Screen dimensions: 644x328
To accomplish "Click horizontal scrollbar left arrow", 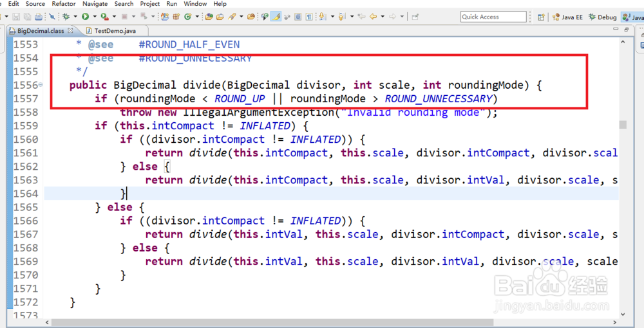I will (x=47, y=323).
